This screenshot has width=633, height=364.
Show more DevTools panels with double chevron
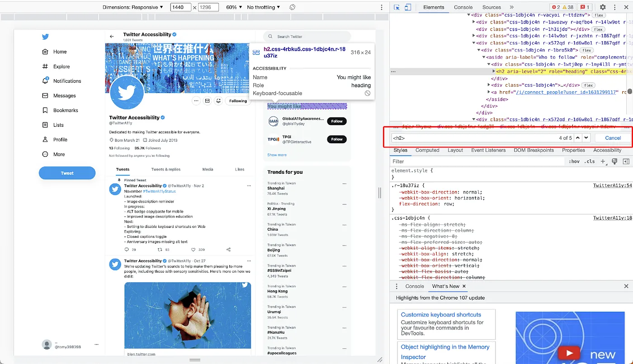512,7
